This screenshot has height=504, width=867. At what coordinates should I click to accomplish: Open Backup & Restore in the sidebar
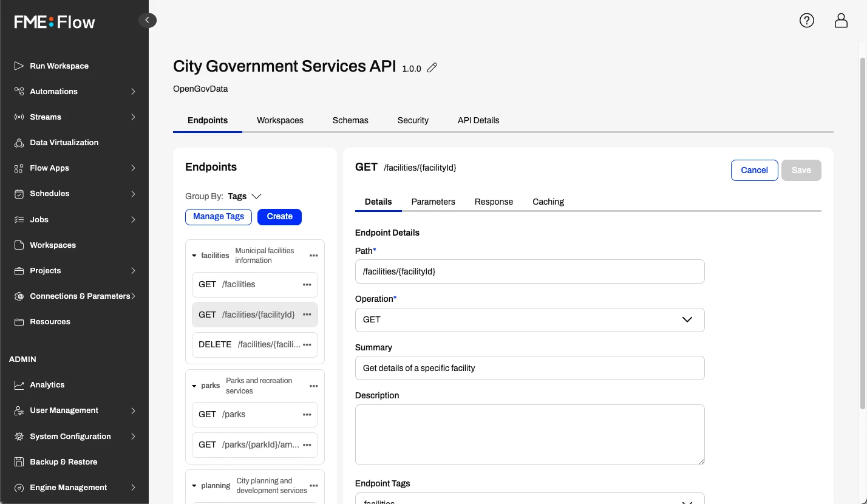click(63, 462)
